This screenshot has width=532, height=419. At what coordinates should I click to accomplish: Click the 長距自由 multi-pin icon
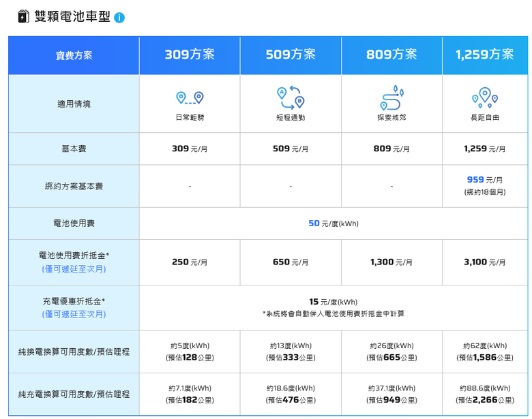485,97
